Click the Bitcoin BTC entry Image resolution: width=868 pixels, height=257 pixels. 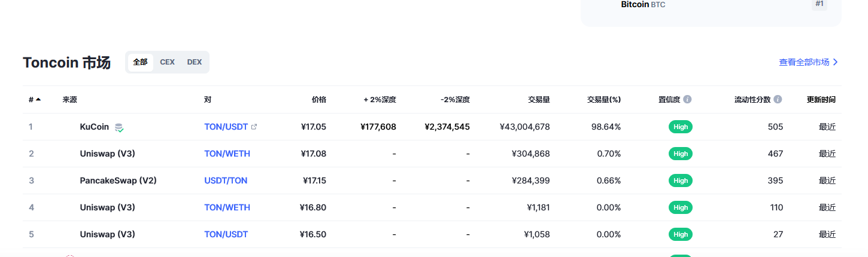pyautogui.click(x=643, y=4)
